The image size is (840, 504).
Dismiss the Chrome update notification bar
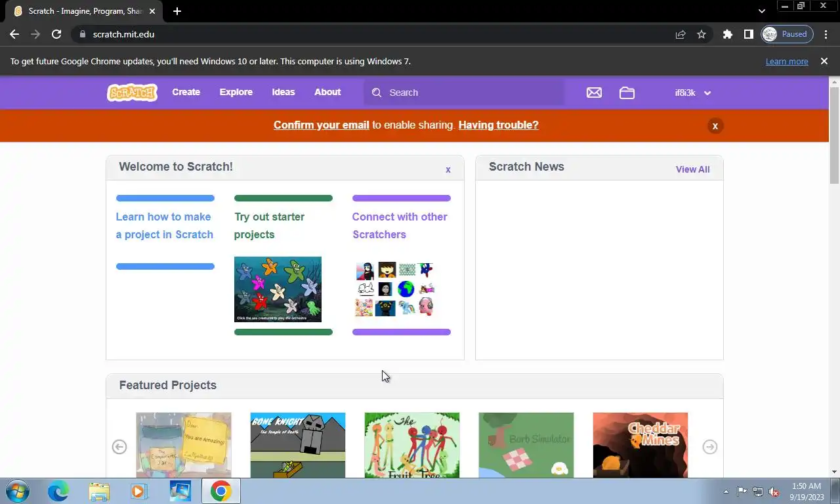[824, 61]
